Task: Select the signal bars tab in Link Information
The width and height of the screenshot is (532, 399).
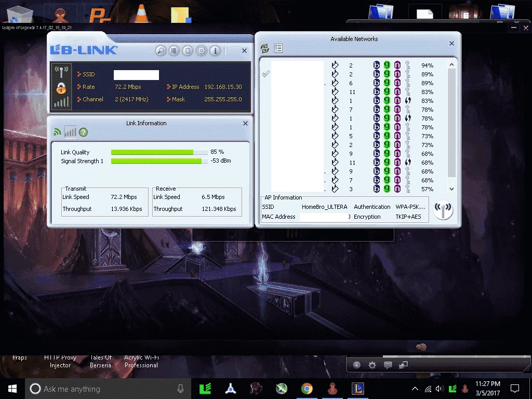Action: [x=70, y=132]
